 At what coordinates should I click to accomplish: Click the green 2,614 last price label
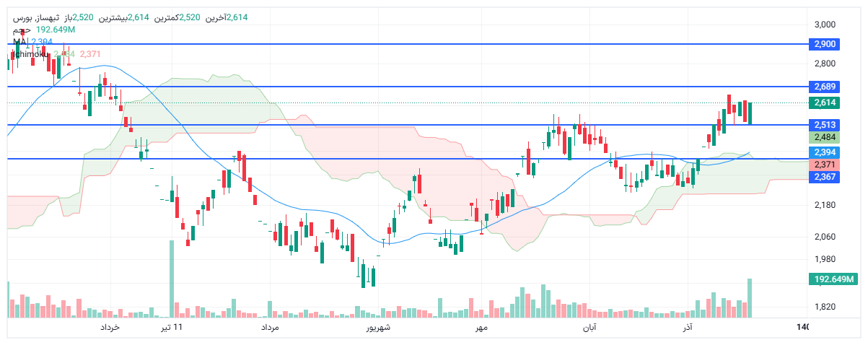click(x=824, y=102)
